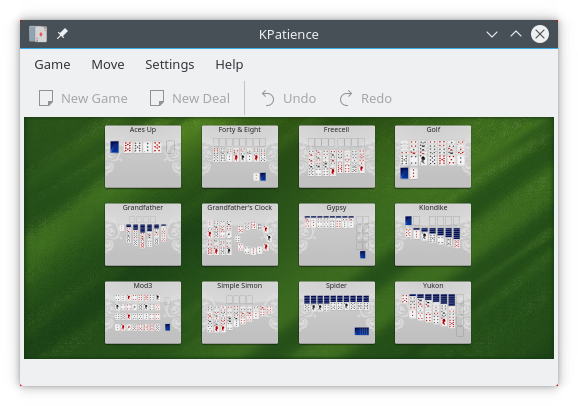Viewport: 578px width, 406px height.
Task: Pick the Mod3 game thumbnail
Action: [x=143, y=313]
